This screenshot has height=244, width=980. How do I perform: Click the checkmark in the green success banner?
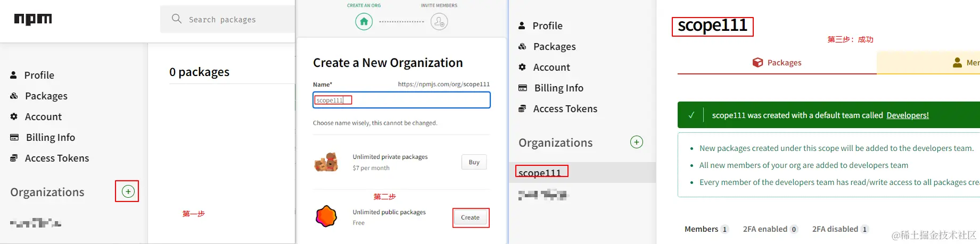691,115
